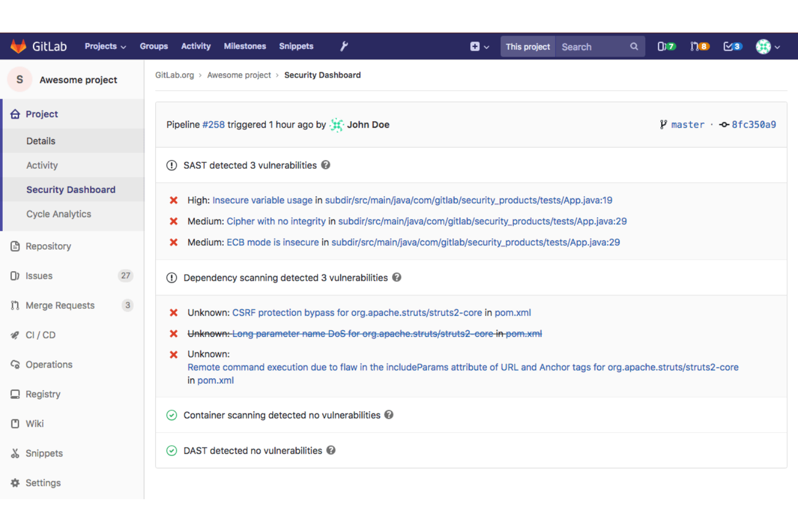Click GitLab.org breadcrumb
The height and width of the screenshot is (532, 798).
[x=175, y=75]
